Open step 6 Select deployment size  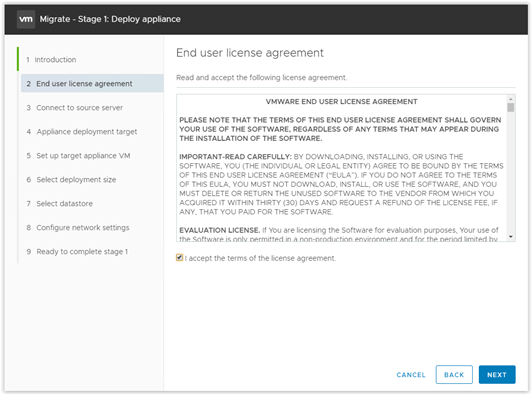(x=71, y=180)
